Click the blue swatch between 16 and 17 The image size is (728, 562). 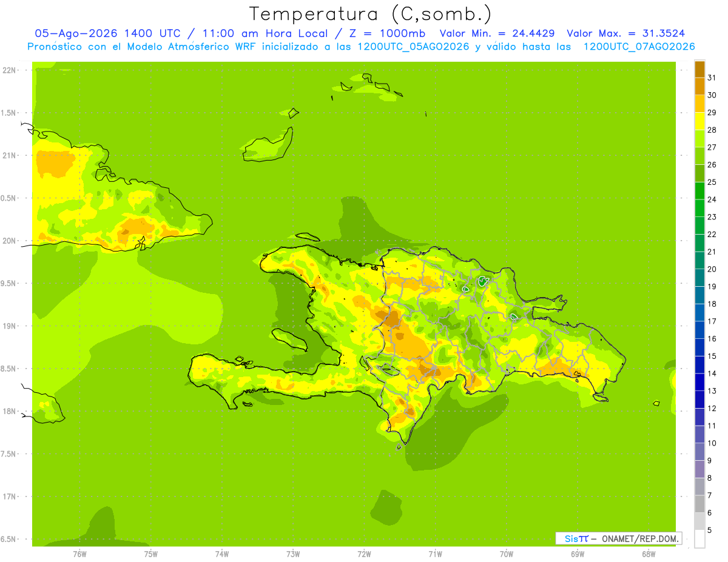coord(699,330)
